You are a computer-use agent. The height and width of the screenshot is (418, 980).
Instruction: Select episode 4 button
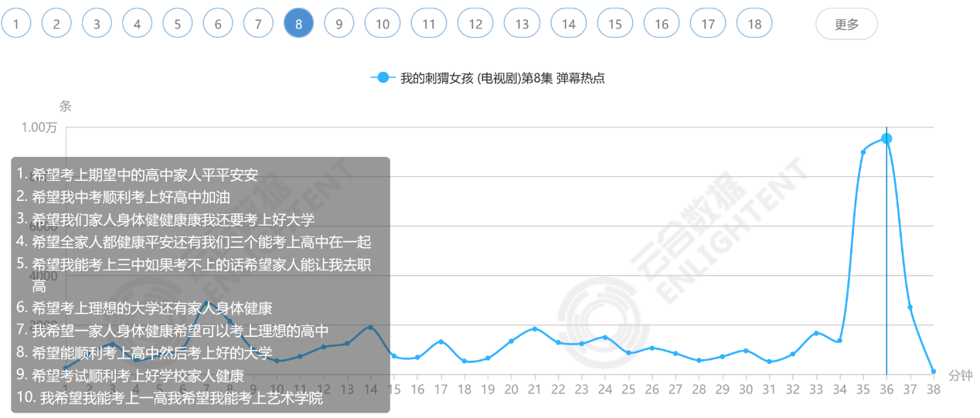coord(137,24)
